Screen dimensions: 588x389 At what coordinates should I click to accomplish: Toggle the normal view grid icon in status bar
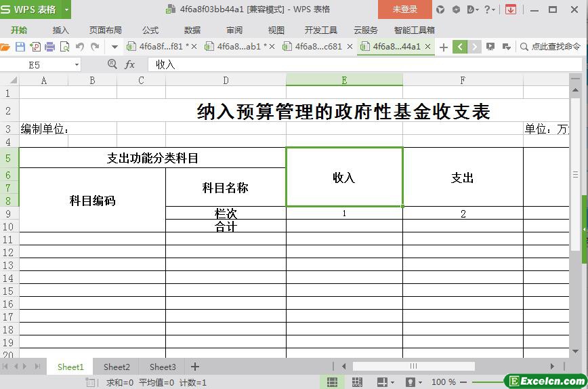[x=332, y=382]
